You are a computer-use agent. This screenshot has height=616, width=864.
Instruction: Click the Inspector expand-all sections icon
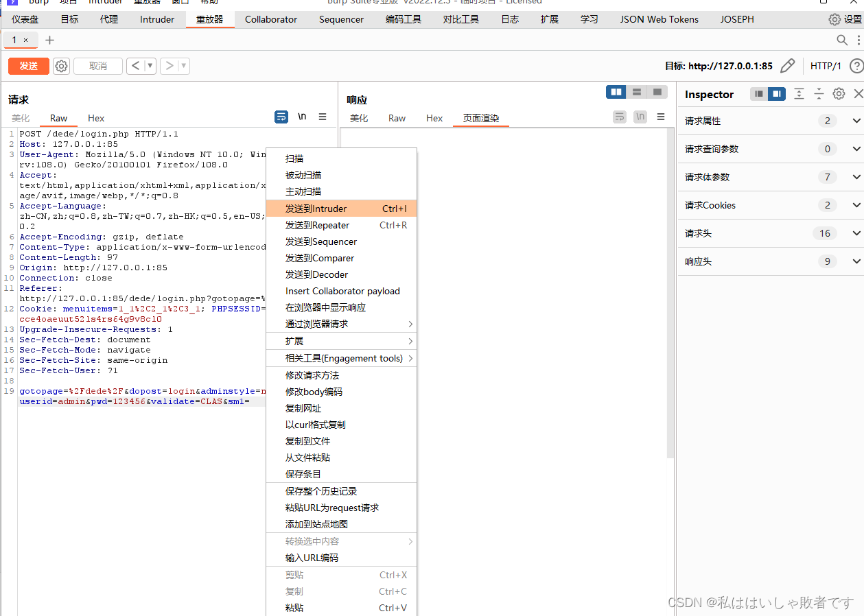click(x=799, y=94)
